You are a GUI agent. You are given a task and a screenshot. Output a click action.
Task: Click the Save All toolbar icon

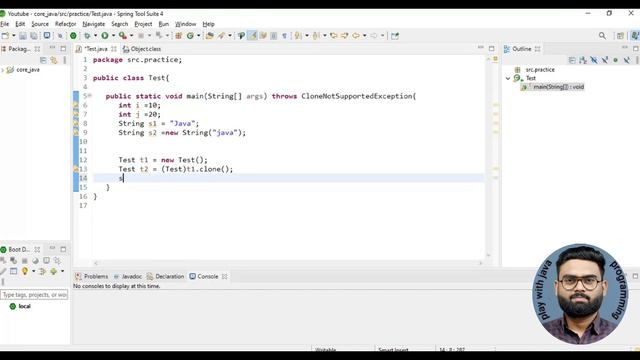34,36
